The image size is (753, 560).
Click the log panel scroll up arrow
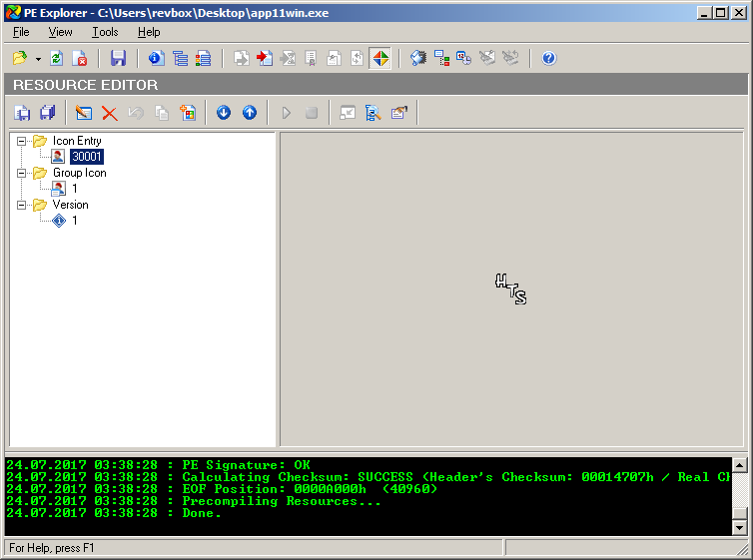739,465
